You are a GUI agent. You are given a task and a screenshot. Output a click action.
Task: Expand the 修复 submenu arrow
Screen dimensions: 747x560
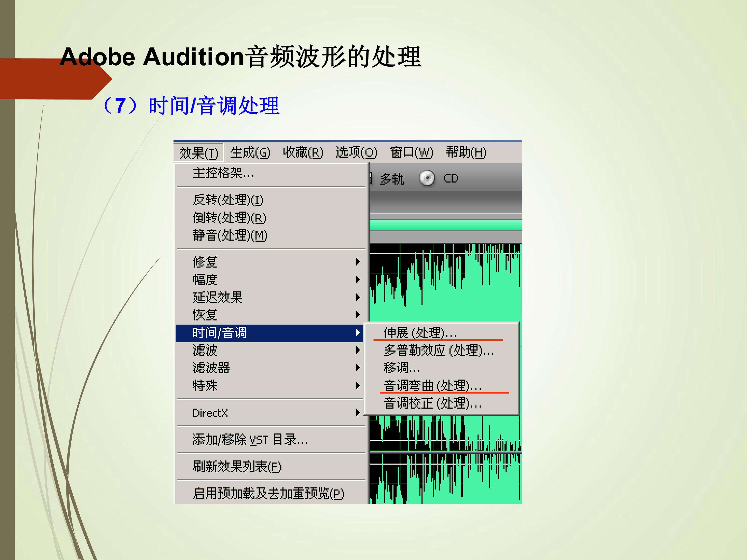(x=358, y=262)
